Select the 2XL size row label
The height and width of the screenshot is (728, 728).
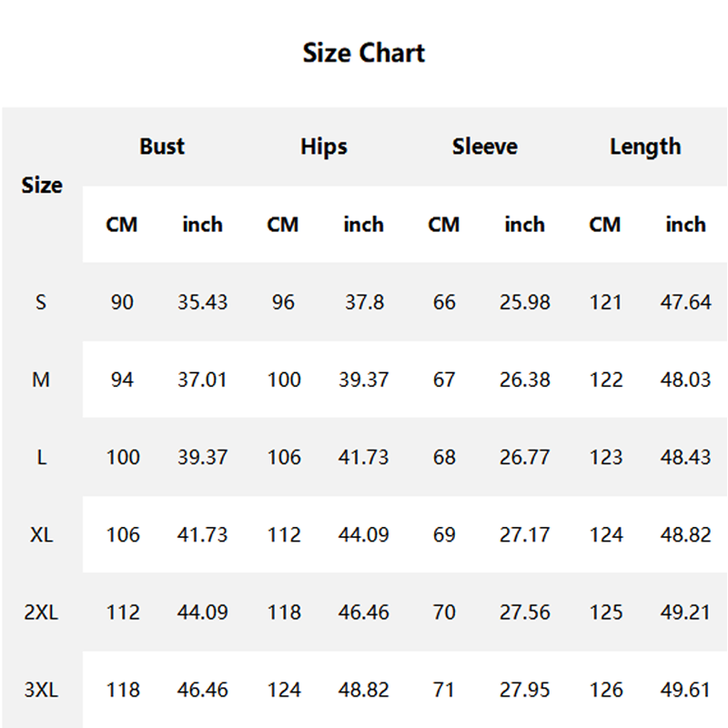41,612
